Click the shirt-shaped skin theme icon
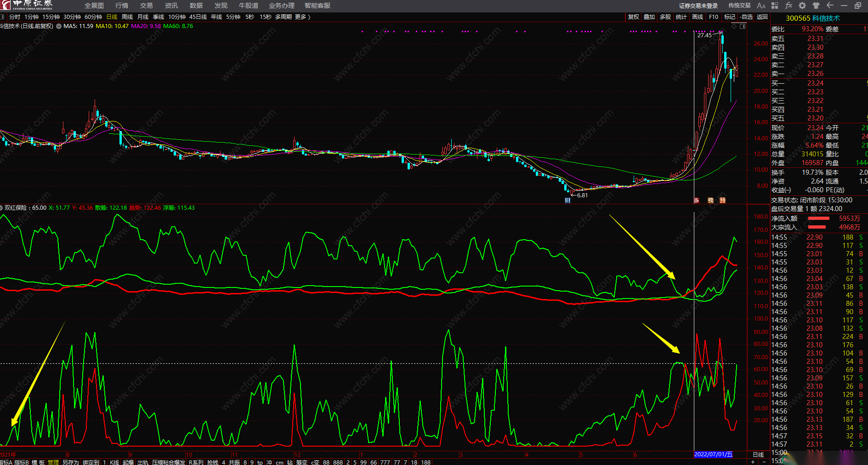The image size is (868, 465). point(816,6)
